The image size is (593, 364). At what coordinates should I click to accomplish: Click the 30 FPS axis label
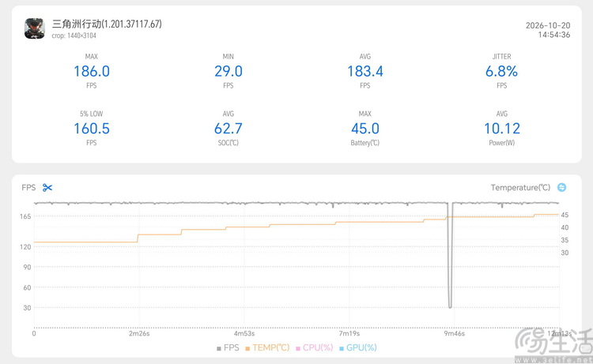[x=27, y=308]
